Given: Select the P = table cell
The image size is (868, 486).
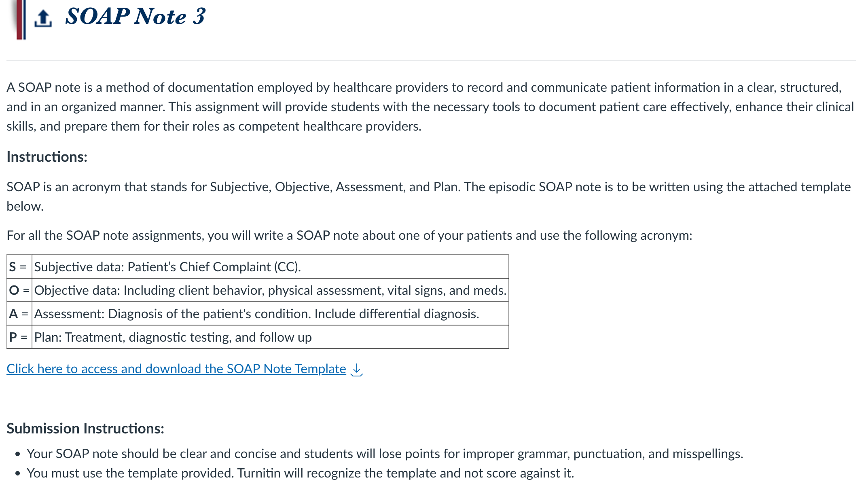Looking at the screenshot, I should 19,337.
